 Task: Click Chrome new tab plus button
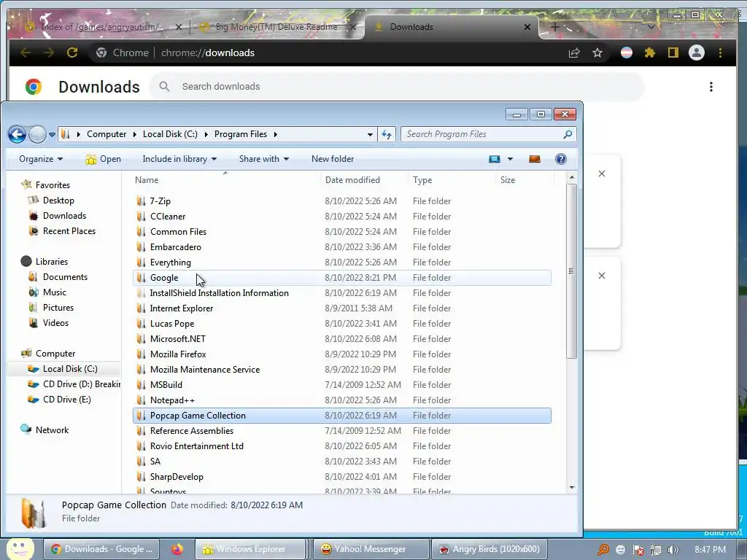pyautogui.click(x=555, y=27)
